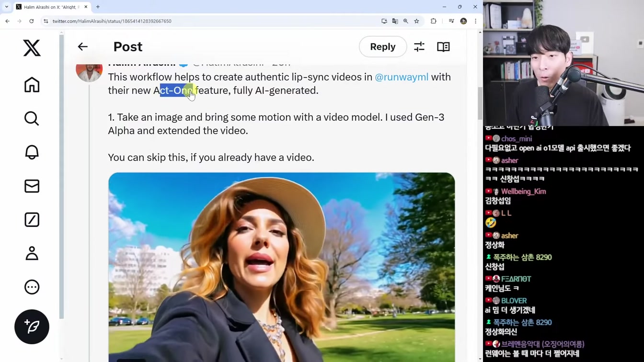The image size is (644, 362).
Task: Click the translate page icon
Action: pyautogui.click(x=395, y=21)
